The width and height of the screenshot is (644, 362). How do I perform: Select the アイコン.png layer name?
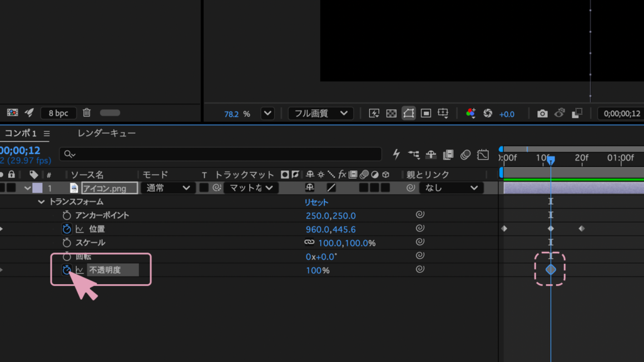(x=109, y=188)
